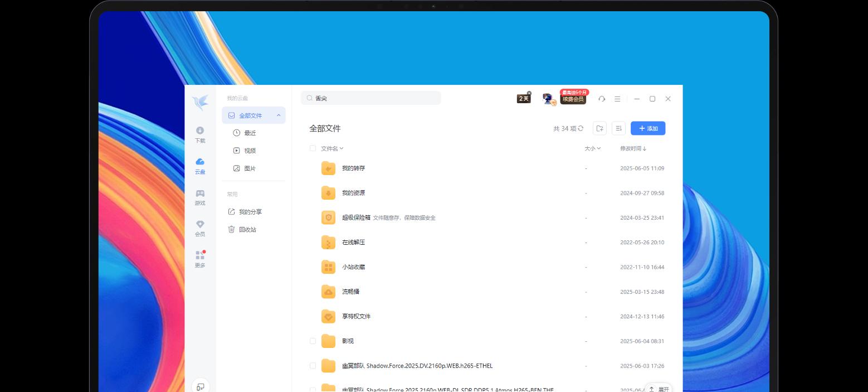The height and width of the screenshot is (392, 868).
Task: Click the 续费会员 renew membership button
Action: pyautogui.click(x=573, y=99)
